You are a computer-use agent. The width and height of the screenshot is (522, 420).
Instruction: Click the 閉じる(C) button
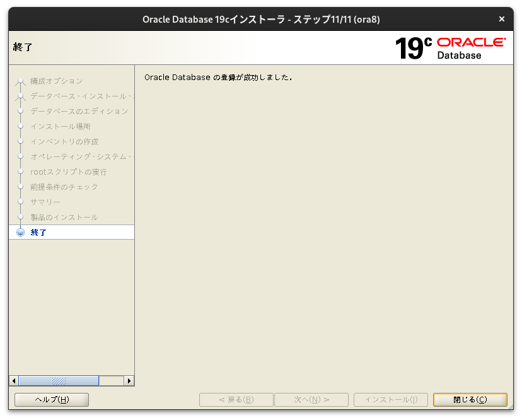470,399
